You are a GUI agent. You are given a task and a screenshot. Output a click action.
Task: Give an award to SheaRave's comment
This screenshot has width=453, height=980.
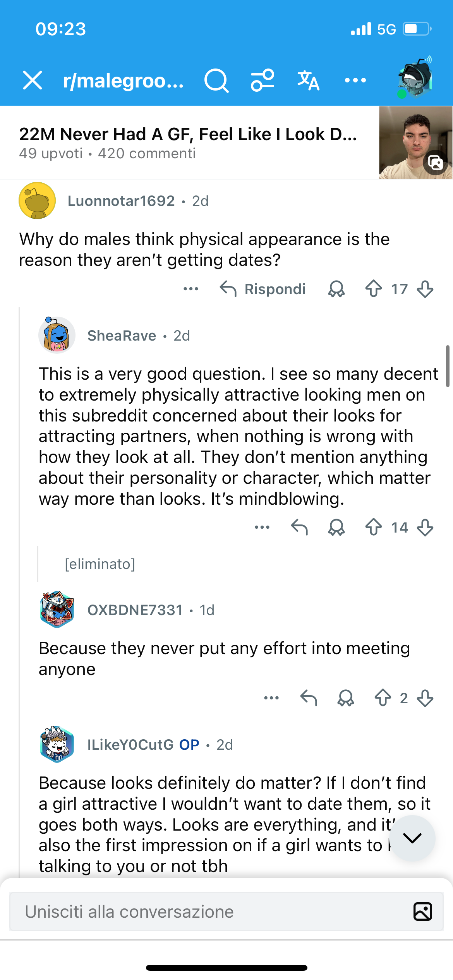pyautogui.click(x=336, y=527)
